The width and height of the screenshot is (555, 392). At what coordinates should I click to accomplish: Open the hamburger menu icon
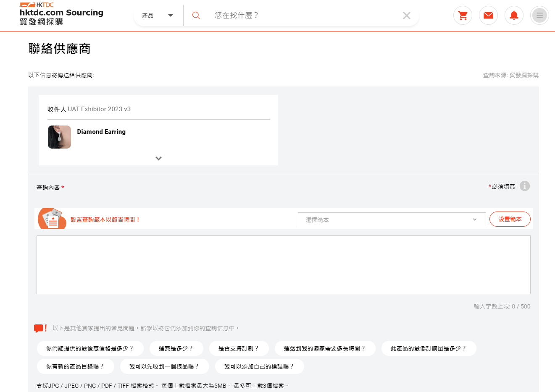[x=539, y=16]
